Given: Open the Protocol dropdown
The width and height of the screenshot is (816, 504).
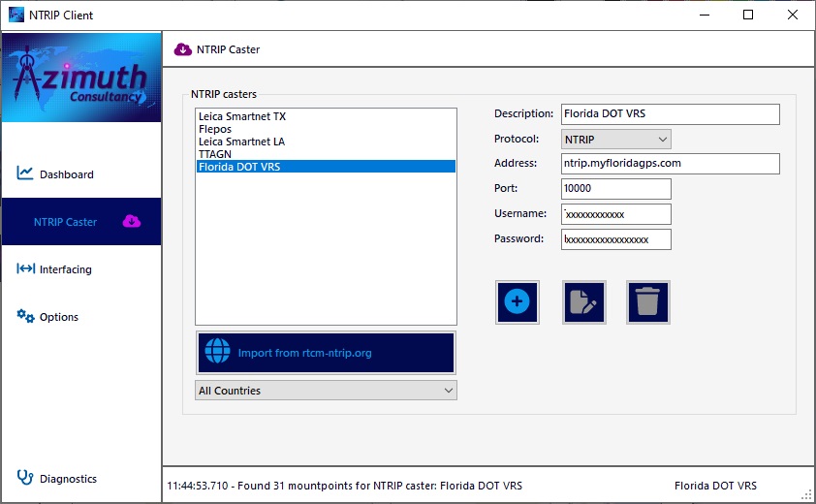Looking at the screenshot, I should coord(615,140).
